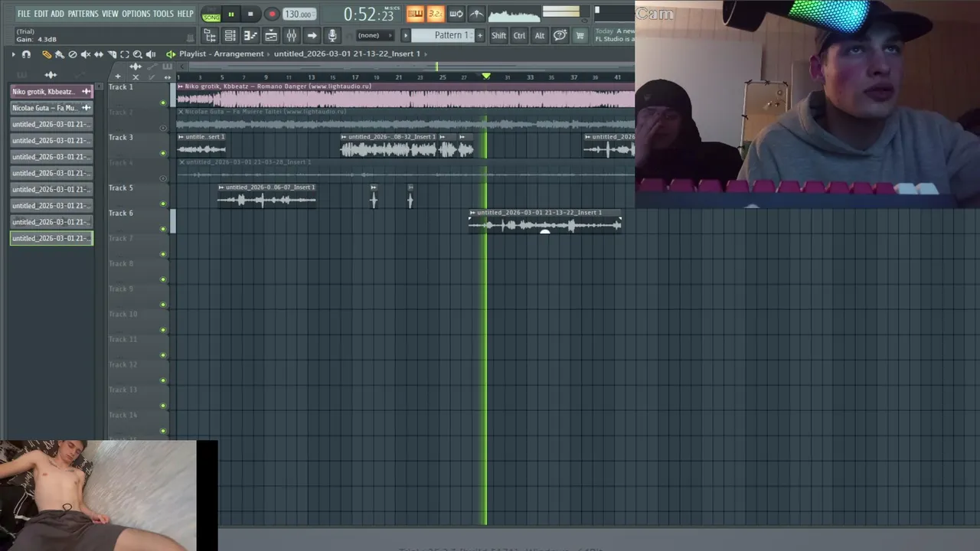Open the EDIT menu
980x551 pixels.
click(x=41, y=14)
